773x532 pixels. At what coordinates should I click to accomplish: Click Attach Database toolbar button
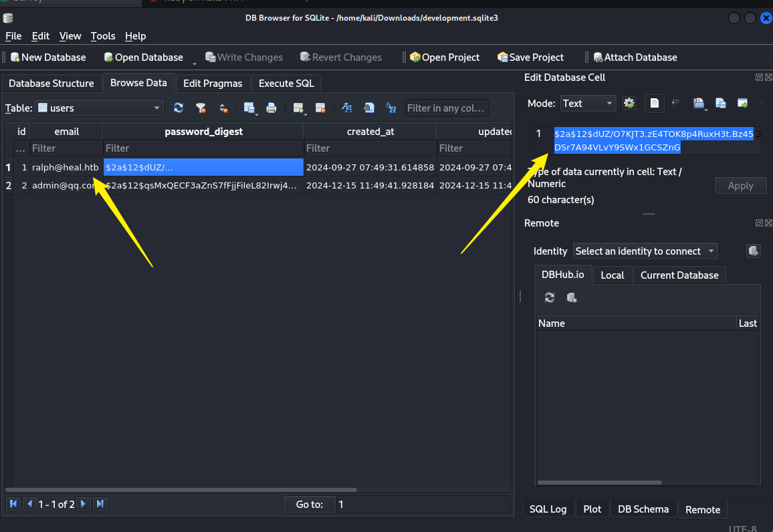tap(635, 57)
